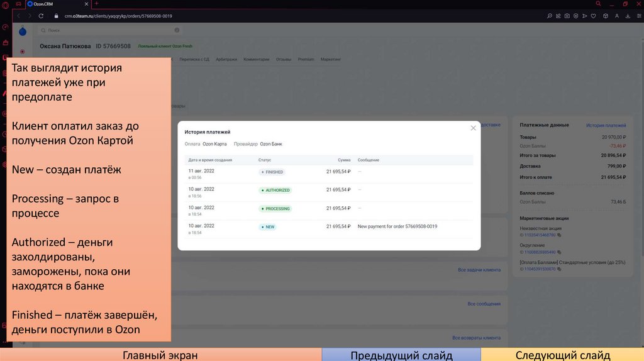Close the История платежей dialog
Image resolution: width=644 pixels, height=361 pixels.
click(473, 128)
